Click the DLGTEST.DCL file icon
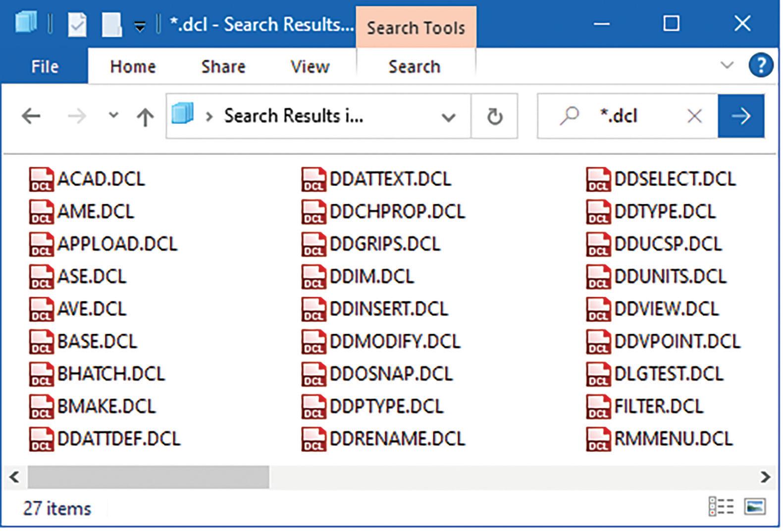Viewport: 783px width, 532px height. coord(598,374)
